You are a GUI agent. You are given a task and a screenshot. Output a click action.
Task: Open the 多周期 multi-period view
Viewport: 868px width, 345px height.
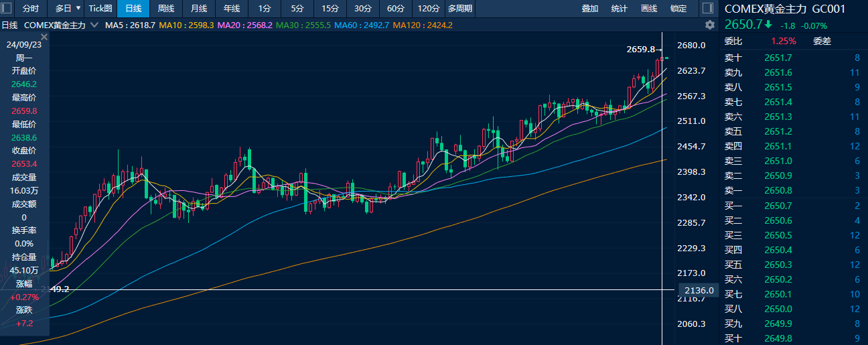[460, 9]
